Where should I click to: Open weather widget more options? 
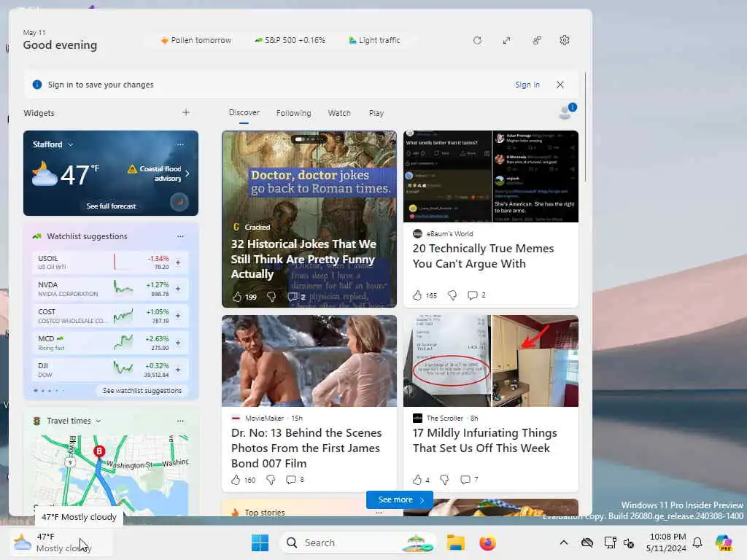[180, 144]
